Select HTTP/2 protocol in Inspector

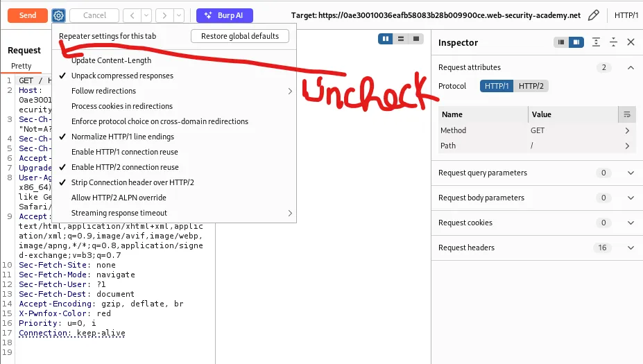531,86
